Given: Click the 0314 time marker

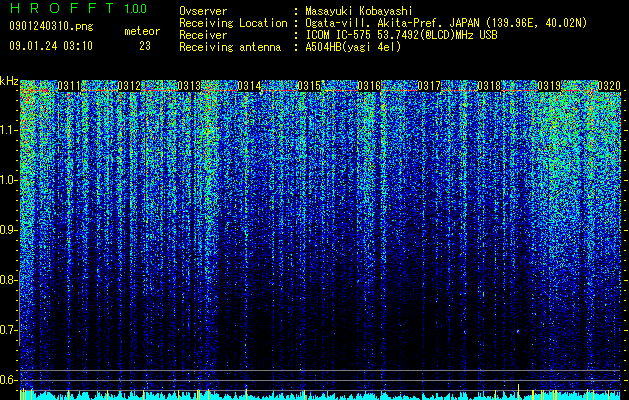Looking at the screenshot, I should 249,86.
